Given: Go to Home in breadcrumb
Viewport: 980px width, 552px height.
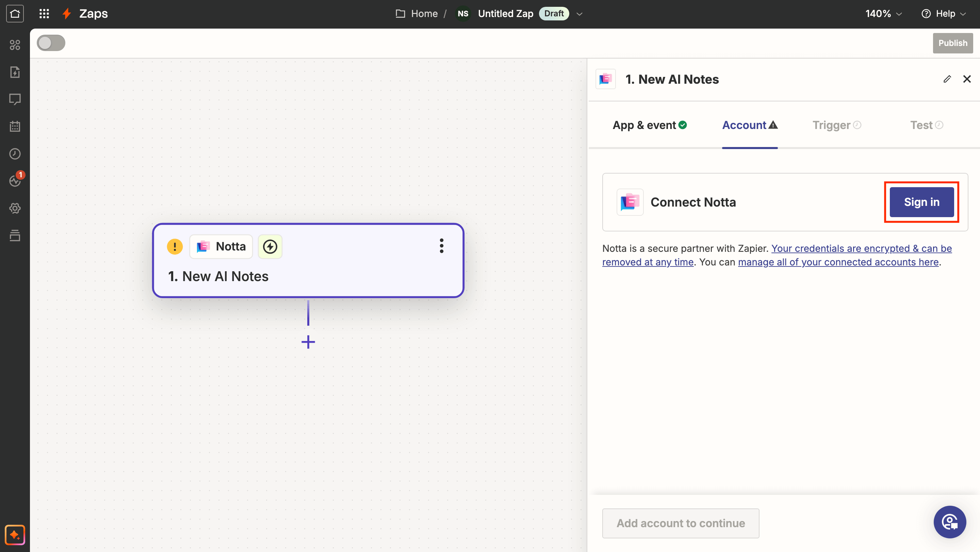Looking at the screenshot, I should [x=424, y=14].
